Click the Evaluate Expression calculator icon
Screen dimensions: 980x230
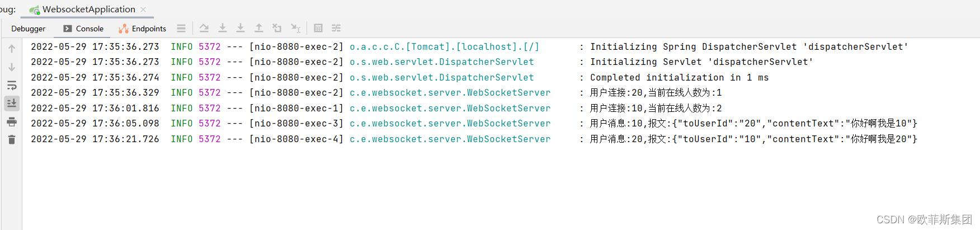coord(318,28)
